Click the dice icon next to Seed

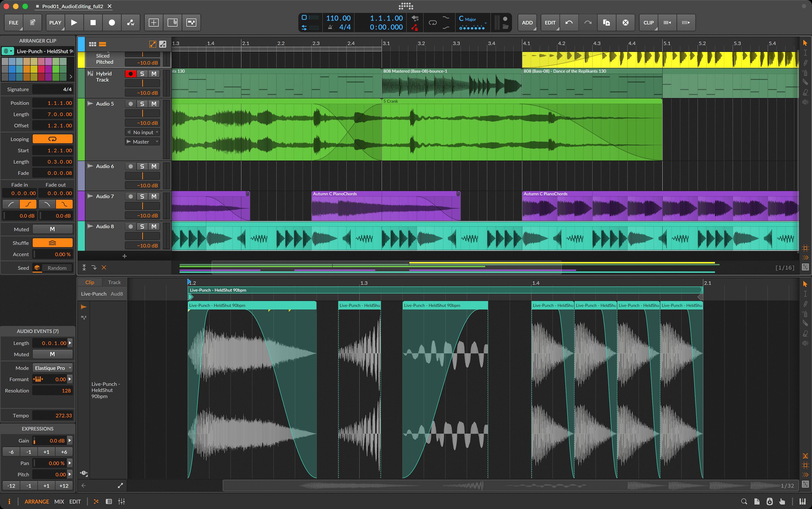(x=37, y=268)
